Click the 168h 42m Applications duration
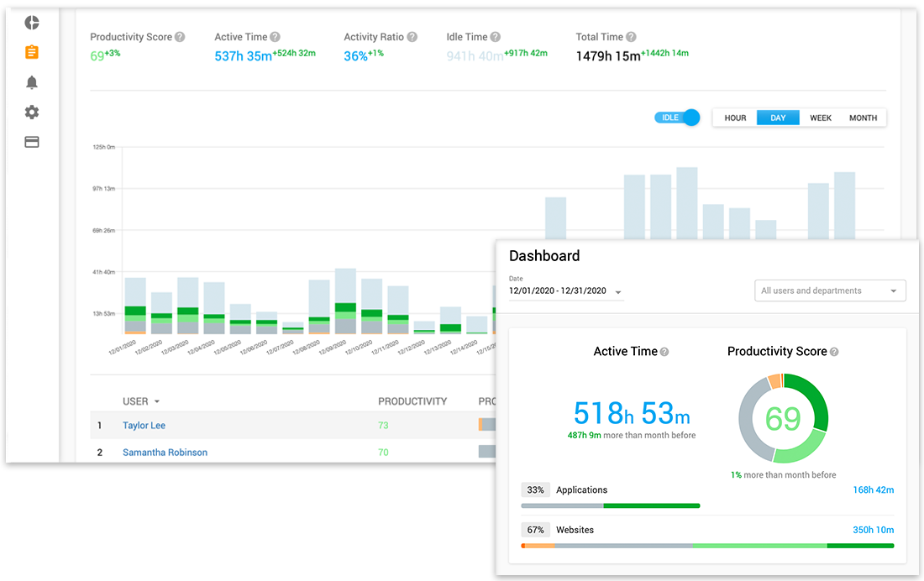924x581 pixels. pyautogui.click(x=874, y=489)
